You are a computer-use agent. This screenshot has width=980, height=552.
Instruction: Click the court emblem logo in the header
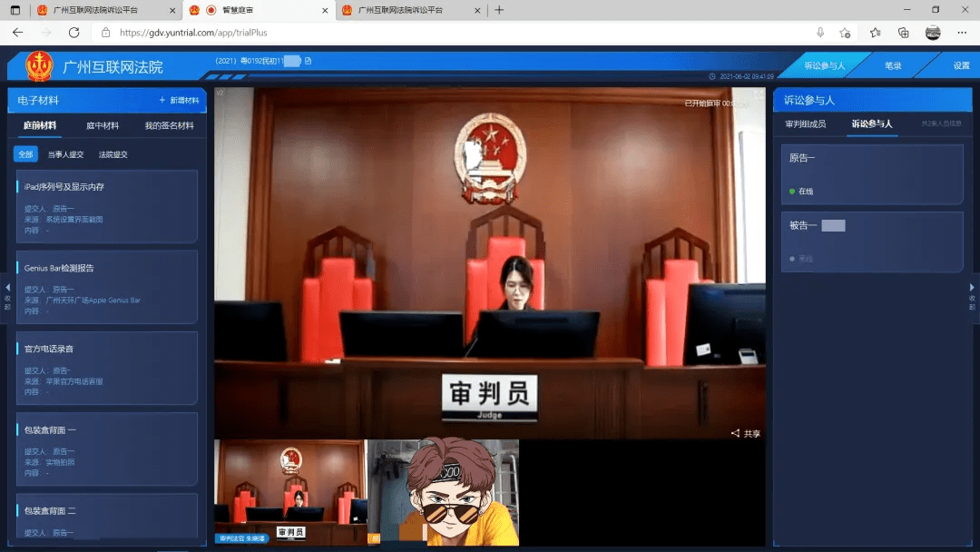click(42, 64)
